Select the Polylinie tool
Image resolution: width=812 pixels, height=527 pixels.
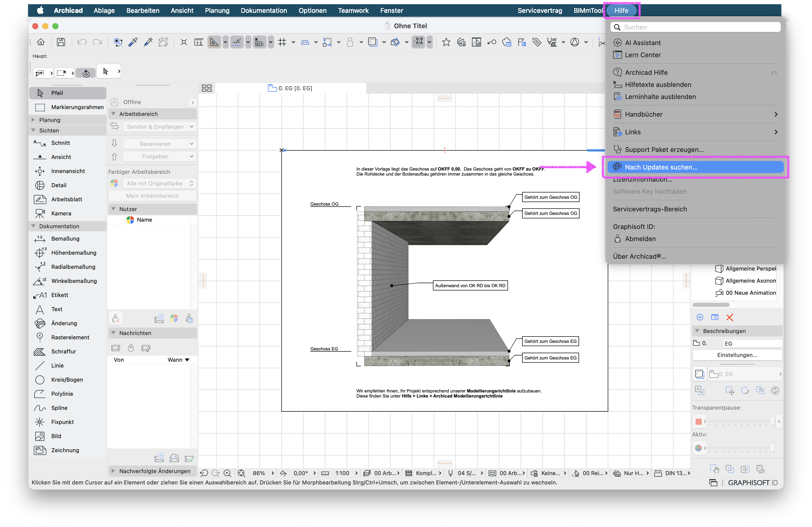pyautogui.click(x=67, y=394)
